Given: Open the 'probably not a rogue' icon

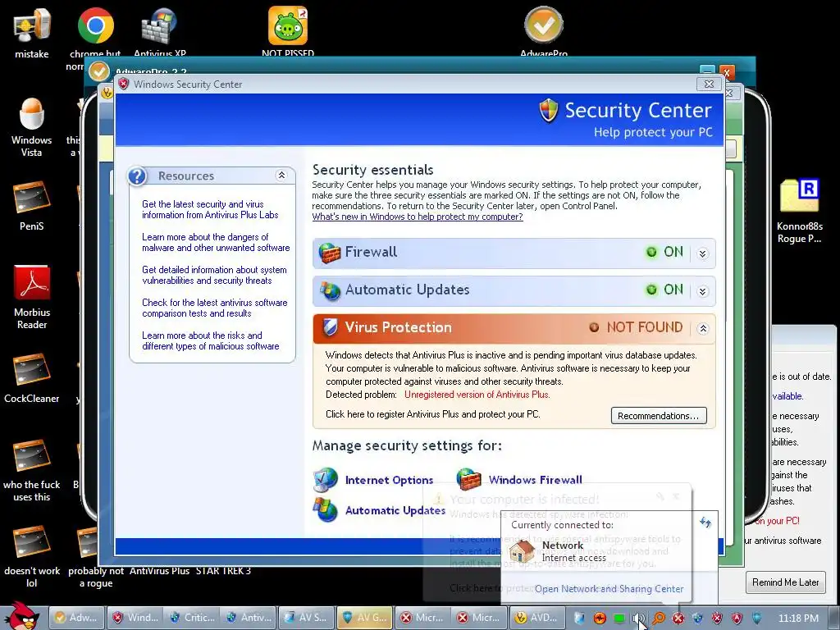Looking at the screenshot, I should (96, 556).
